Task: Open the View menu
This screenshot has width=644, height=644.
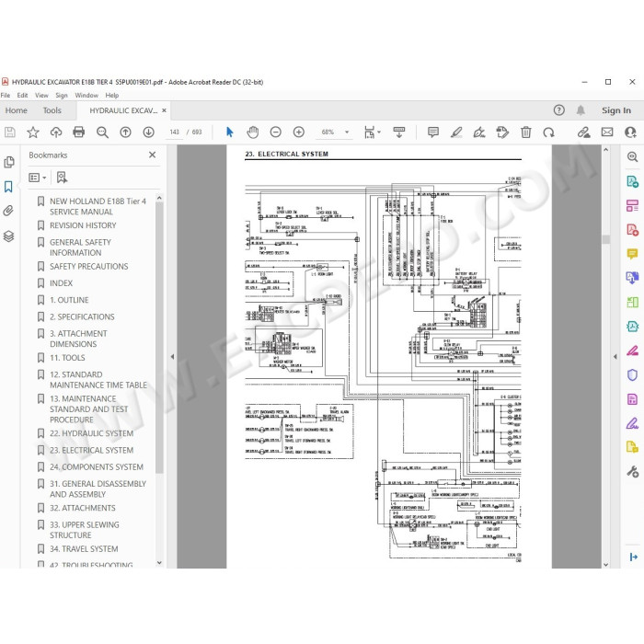Action: point(41,96)
